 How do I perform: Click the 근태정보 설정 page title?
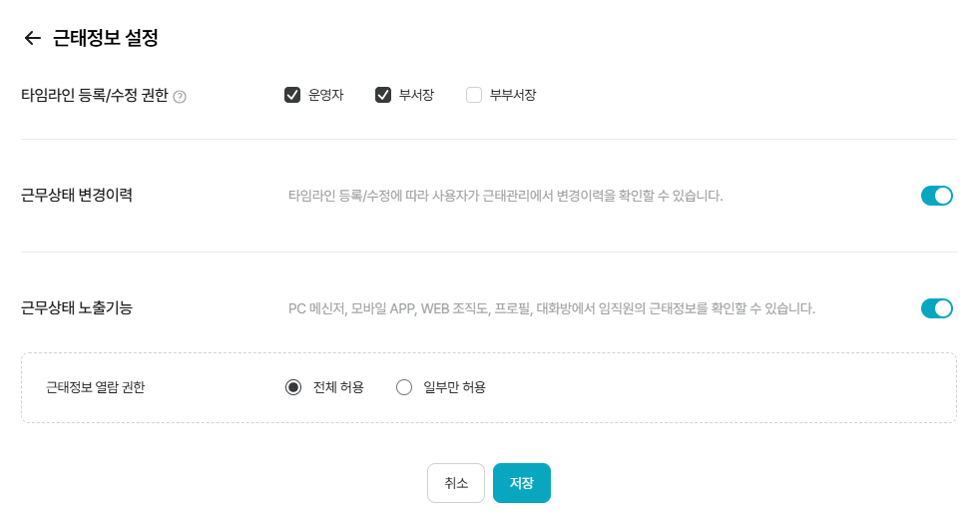coord(106,39)
